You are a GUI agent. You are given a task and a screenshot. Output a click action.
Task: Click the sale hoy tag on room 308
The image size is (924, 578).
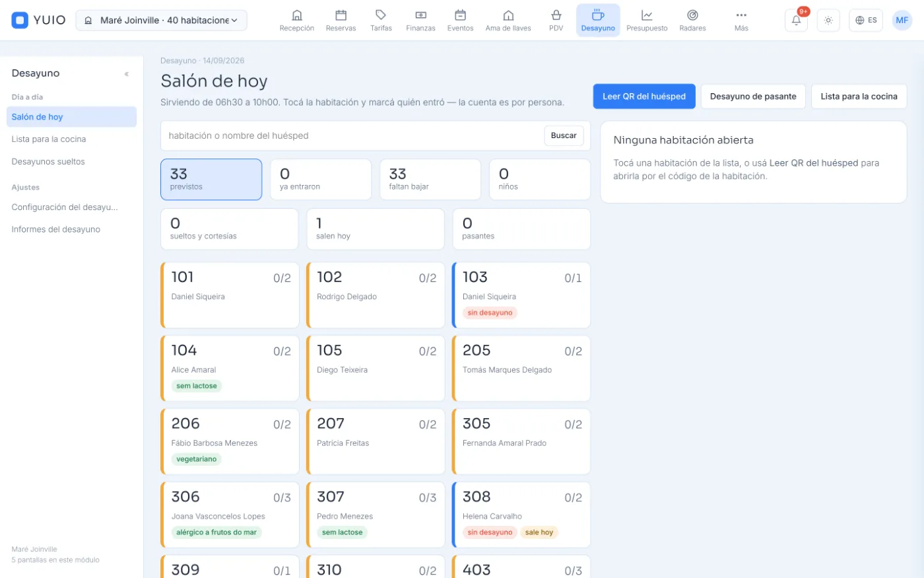pyautogui.click(x=539, y=533)
